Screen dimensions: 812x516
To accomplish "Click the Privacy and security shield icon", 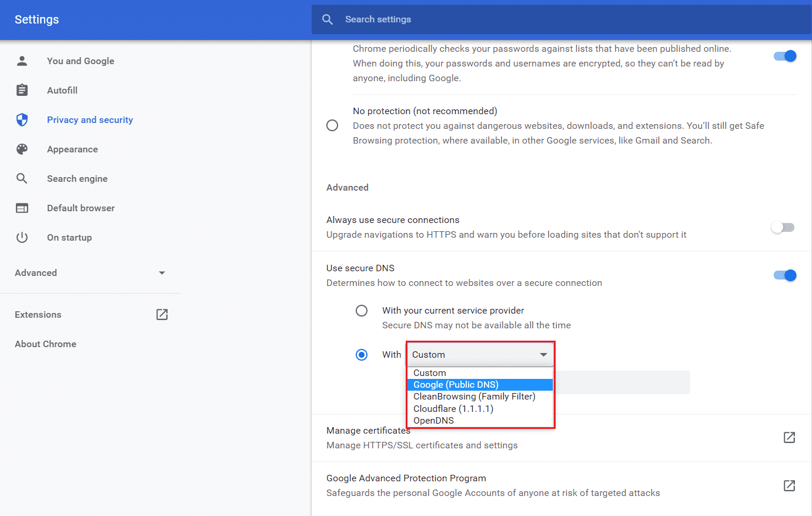I will pos(22,119).
